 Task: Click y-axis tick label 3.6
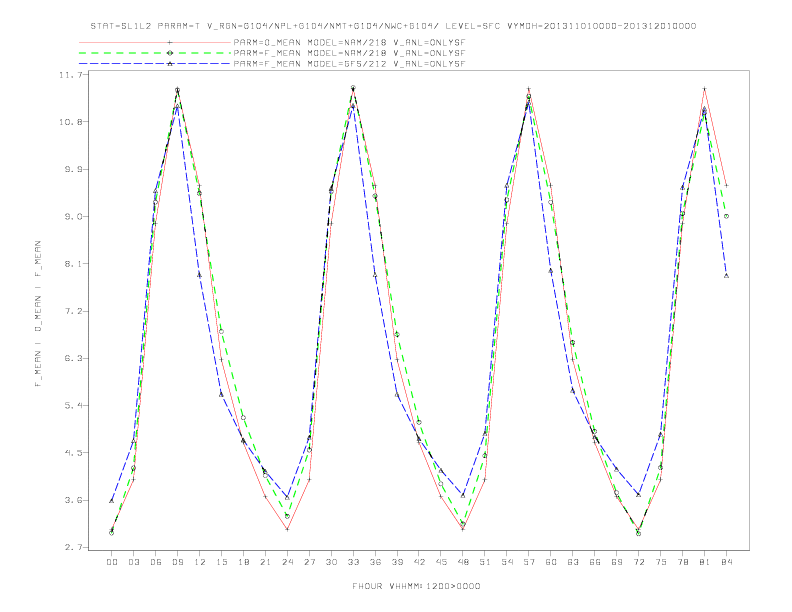74,500
